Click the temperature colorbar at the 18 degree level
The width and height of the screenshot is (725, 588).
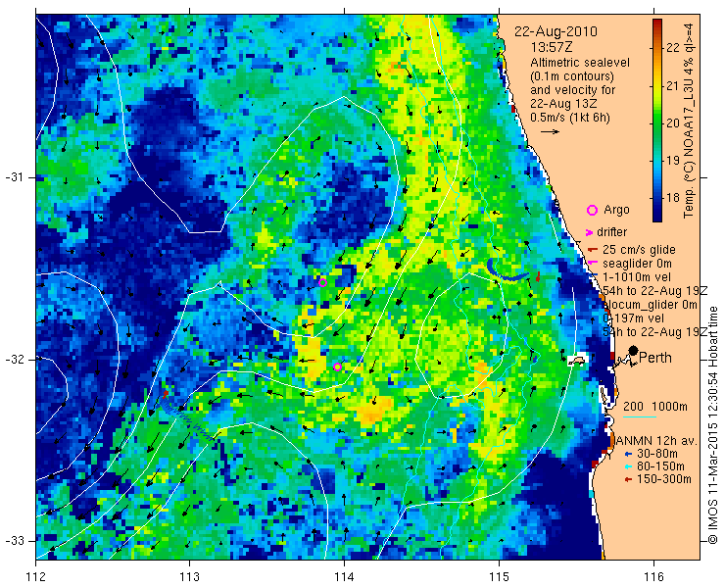[657, 198]
